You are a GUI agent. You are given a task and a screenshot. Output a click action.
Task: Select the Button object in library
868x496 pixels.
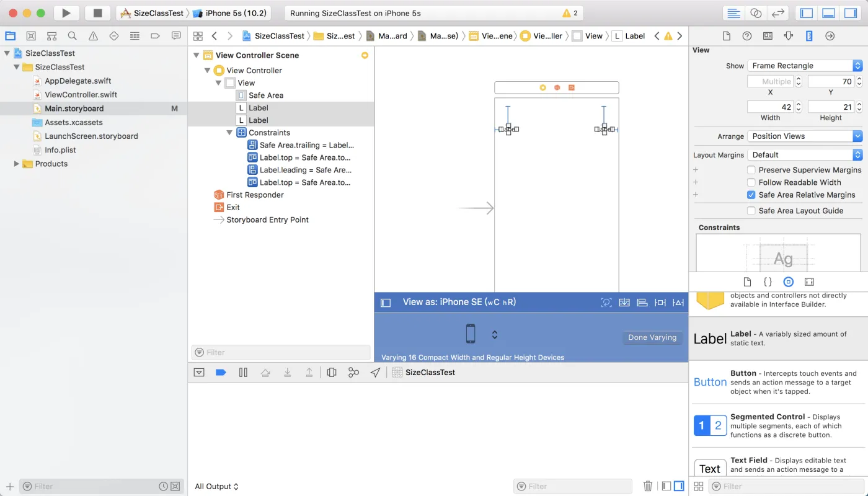[x=778, y=382]
